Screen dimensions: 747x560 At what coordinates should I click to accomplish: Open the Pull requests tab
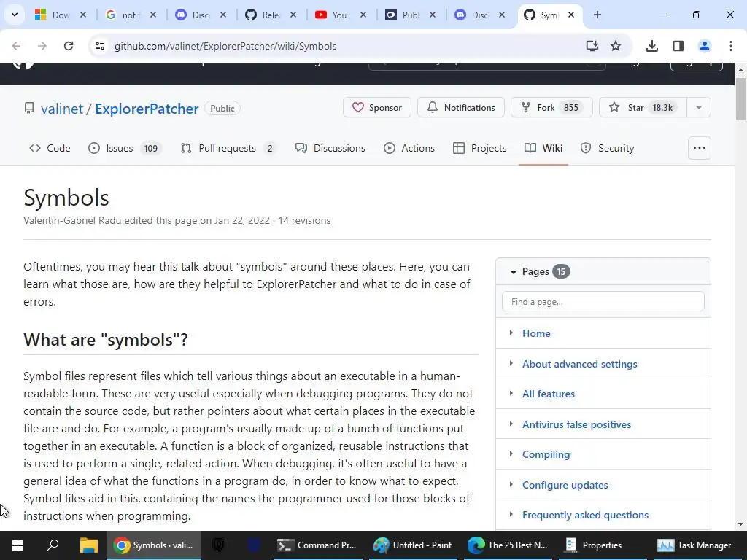pyautogui.click(x=228, y=148)
